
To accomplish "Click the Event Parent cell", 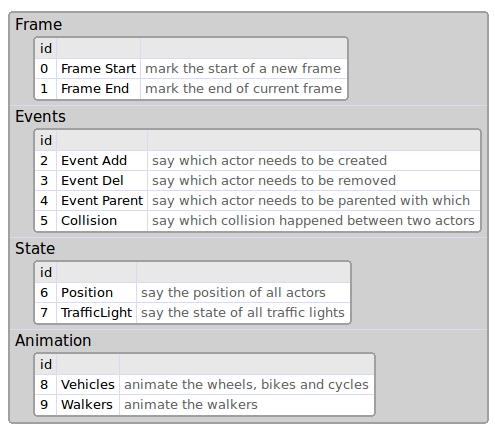I will point(102,200).
